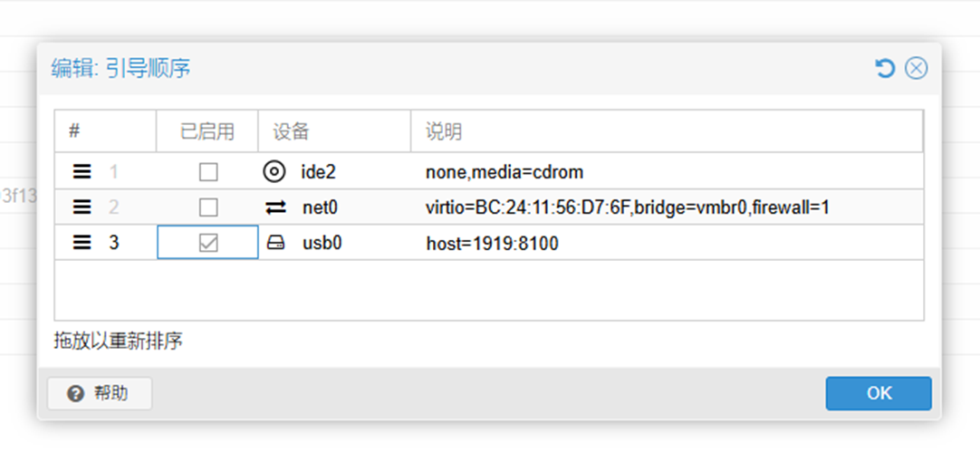Click the 已启用 column header

207,131
